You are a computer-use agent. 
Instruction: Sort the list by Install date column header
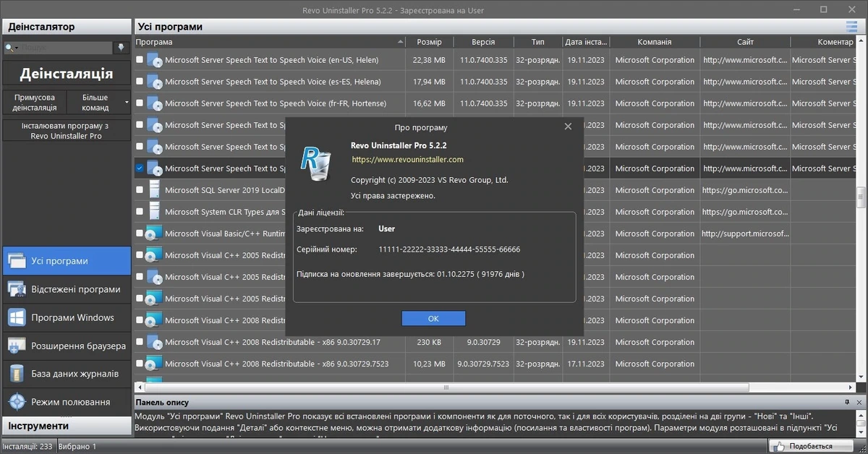[586, 42]
